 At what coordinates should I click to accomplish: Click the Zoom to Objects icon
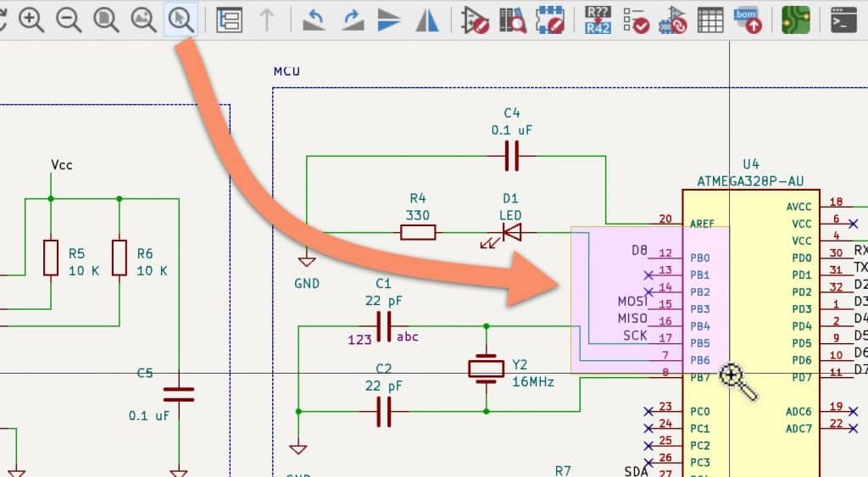click(x=143, y=19)
